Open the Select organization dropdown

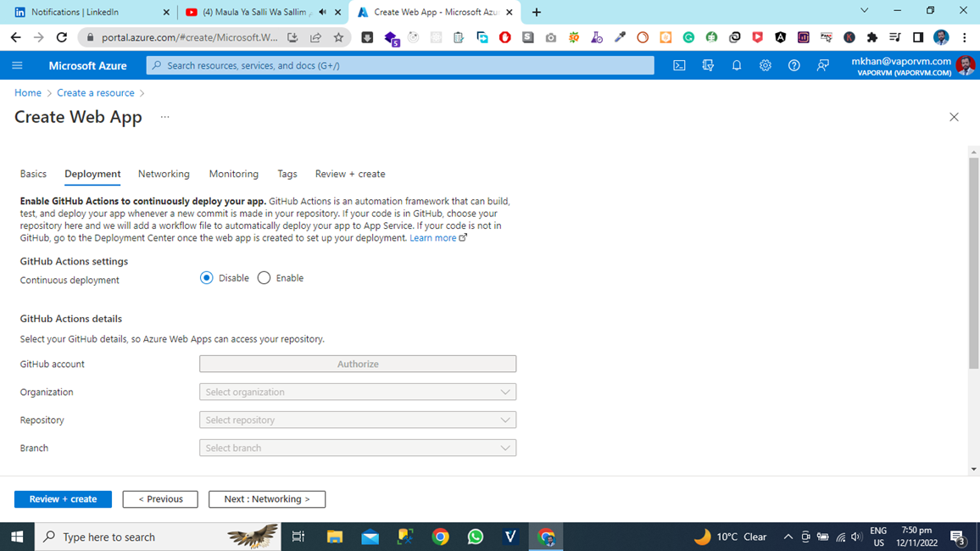[x=358, y=392]
